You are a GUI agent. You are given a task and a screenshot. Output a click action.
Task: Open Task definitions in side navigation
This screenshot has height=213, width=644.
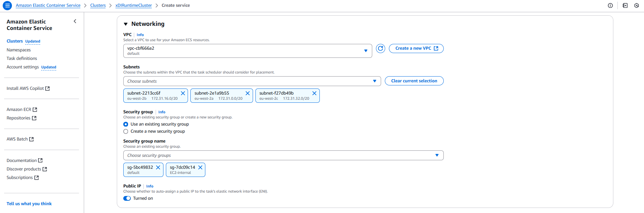pos(22,59)
